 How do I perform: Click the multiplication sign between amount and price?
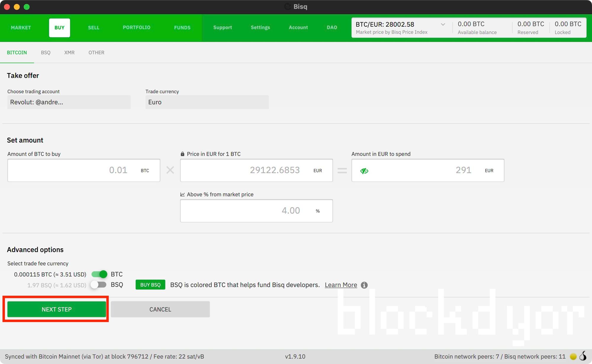tap(170, 170)
